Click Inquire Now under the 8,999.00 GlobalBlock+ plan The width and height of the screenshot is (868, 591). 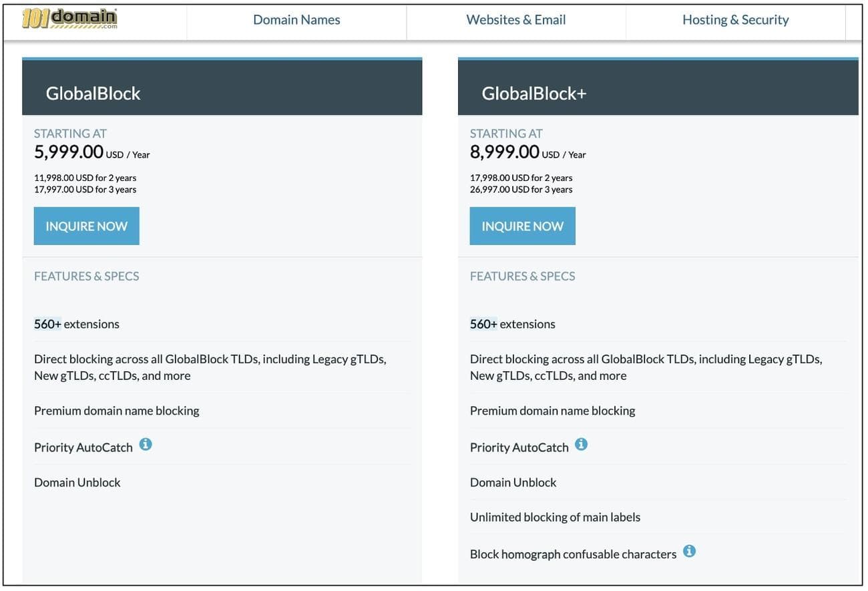[522, 226]
